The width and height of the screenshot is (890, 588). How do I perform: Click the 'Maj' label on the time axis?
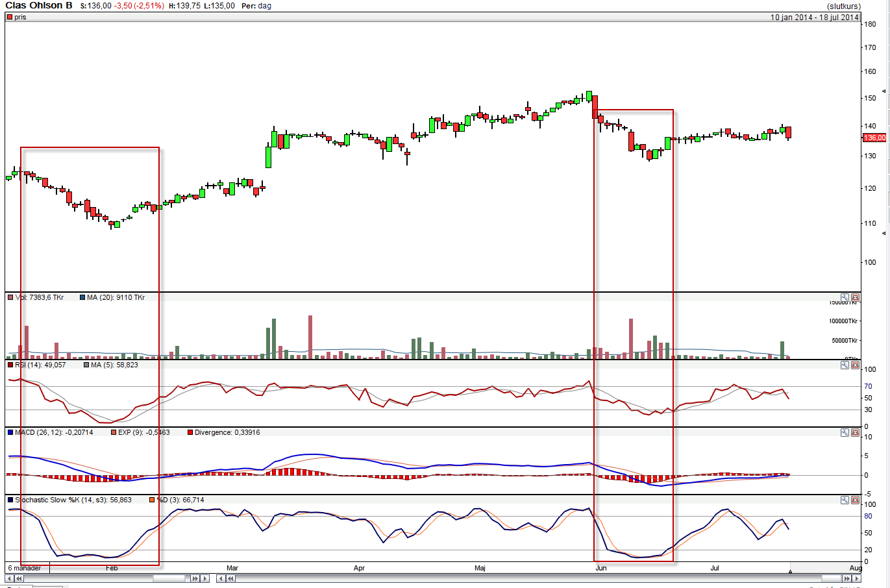[480, 569]
